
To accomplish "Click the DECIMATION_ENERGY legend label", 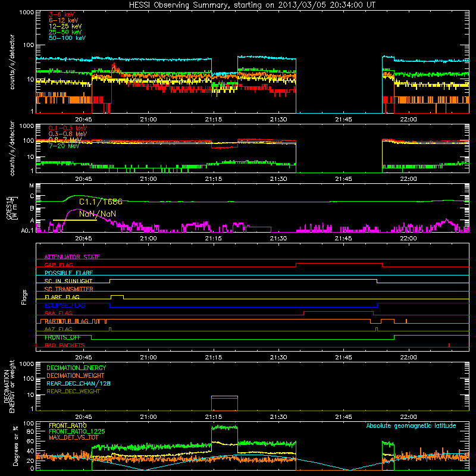I will tap(76, 368).
